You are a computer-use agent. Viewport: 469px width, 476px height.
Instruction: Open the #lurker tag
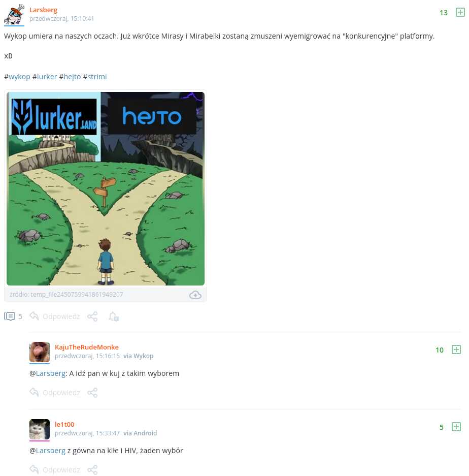(x=45, y=77)
